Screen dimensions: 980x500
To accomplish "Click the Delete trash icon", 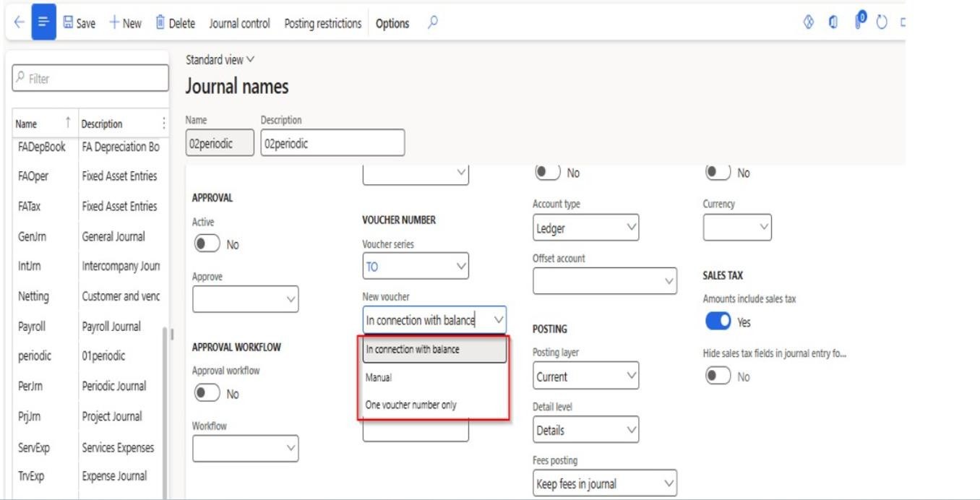I will click(x=160, y=23).
